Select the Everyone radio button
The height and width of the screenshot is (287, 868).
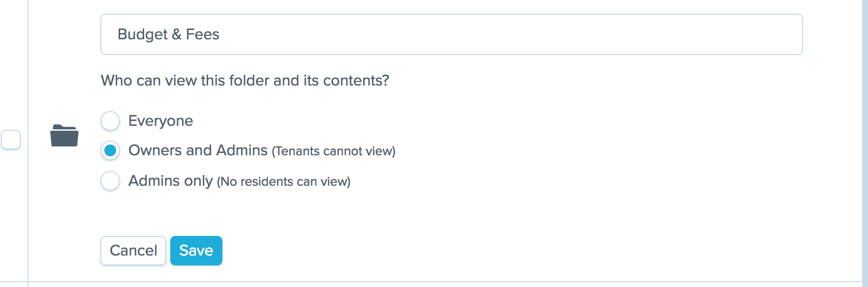point(110,121)
